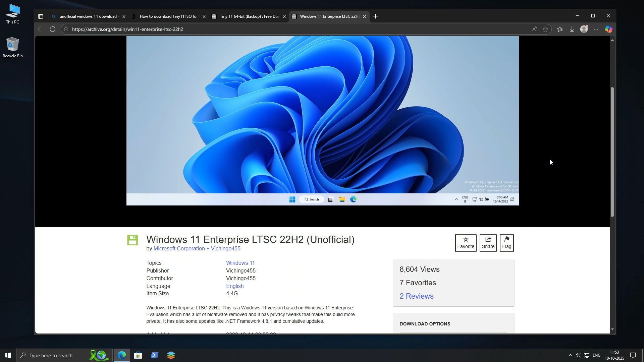This screenshot has width=644, height=362.
Task: Open the browser profile icon
Action: click(x=584, y=29)
